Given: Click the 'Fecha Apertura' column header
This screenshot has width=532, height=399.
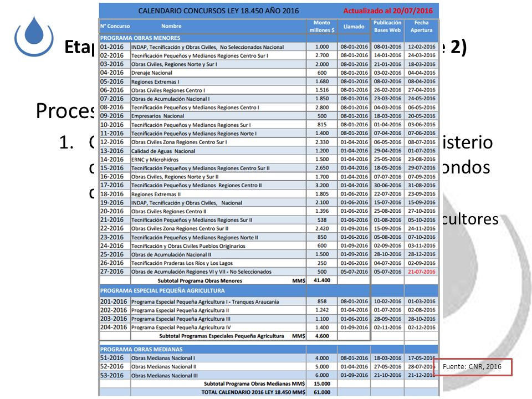Looking at the screenshot, I should click(421, 27).
